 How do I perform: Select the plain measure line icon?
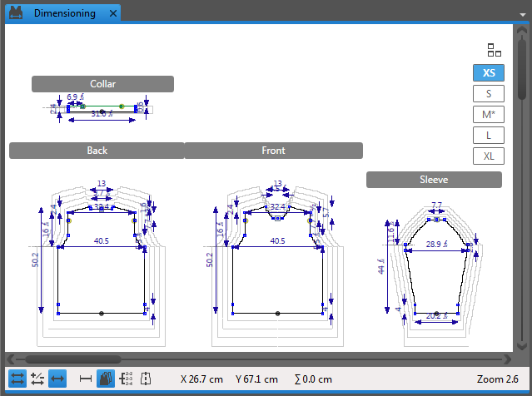coord(85,379)
